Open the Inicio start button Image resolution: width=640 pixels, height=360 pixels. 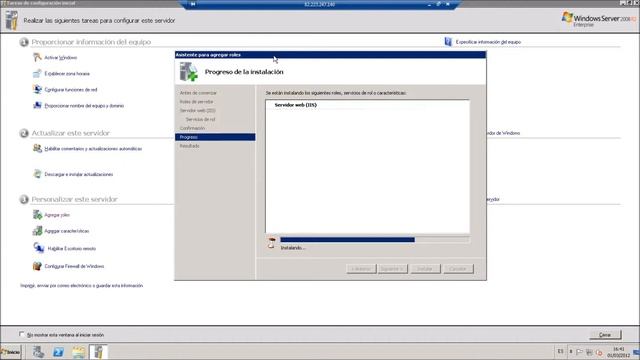click(x=11, y=352)
